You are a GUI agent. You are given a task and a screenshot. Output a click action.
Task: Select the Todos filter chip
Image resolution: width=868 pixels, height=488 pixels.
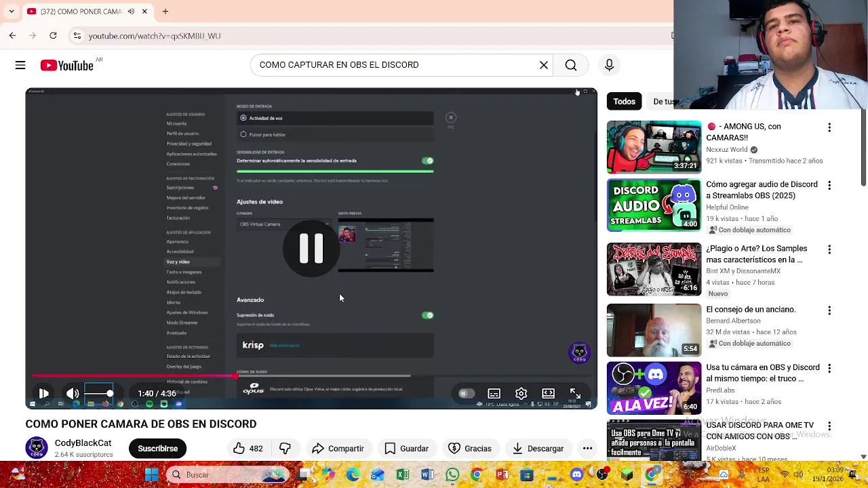[x=624, y=102]
